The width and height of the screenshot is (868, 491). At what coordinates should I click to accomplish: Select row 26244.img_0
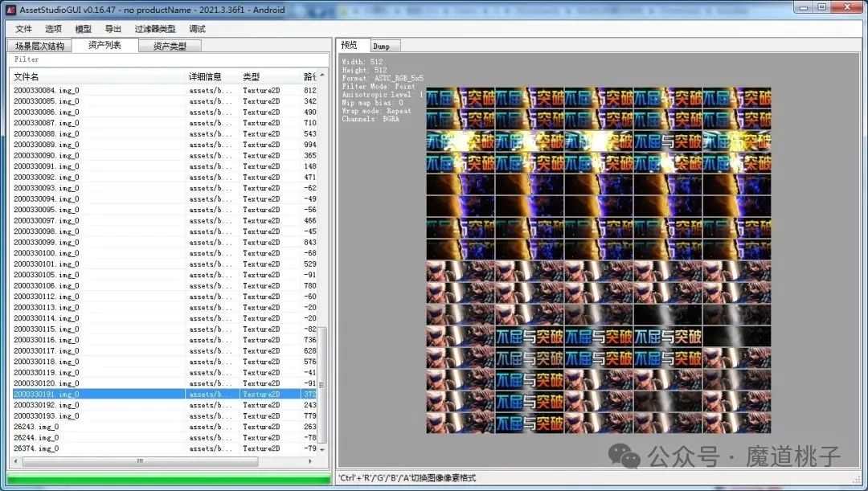click(165, 437)
